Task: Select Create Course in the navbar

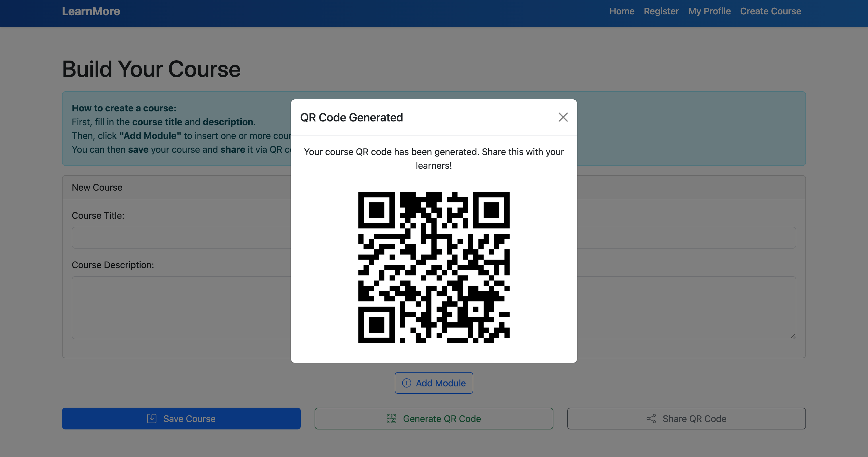Action: click(770, 11)
